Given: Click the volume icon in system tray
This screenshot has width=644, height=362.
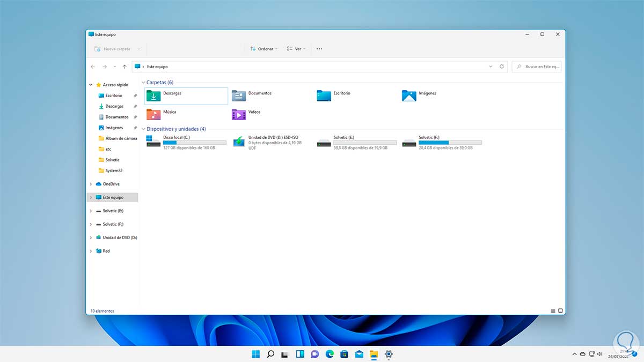Looking at the screenshot, I should 601,354.
